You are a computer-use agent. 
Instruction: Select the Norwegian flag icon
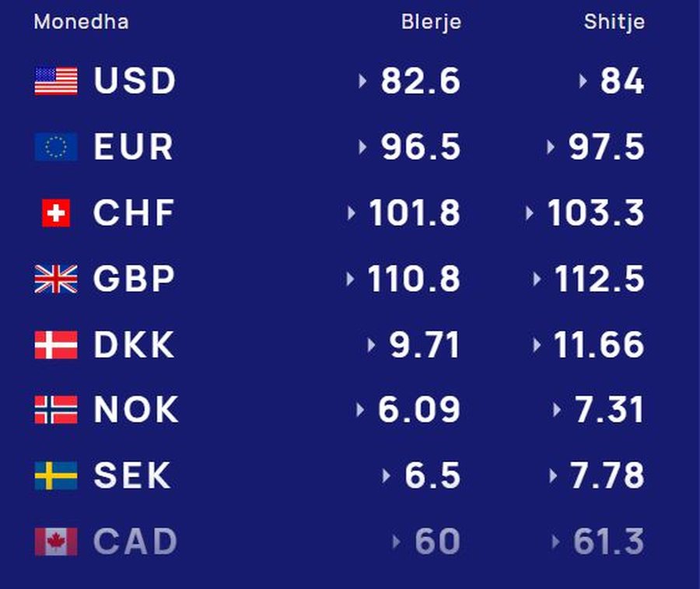56,409
